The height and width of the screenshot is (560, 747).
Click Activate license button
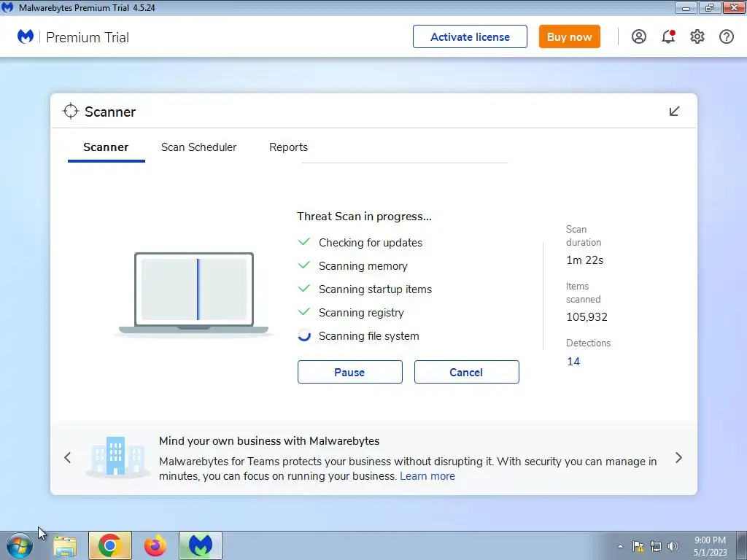click(470, 36)
